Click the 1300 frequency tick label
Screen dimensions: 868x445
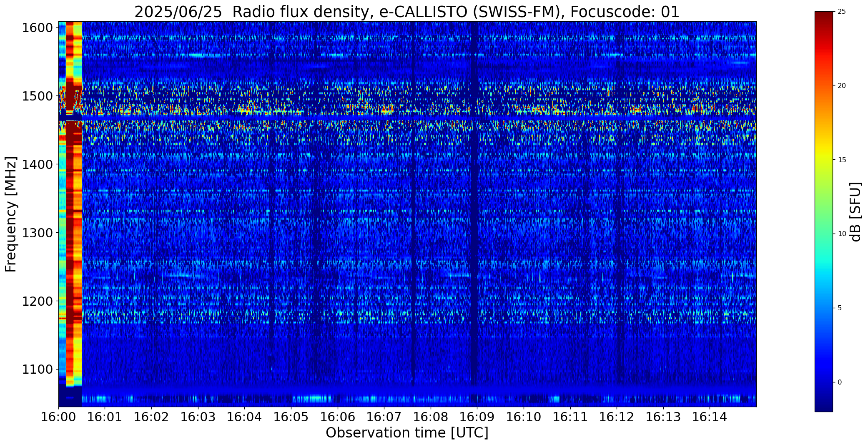pos(38,233)
